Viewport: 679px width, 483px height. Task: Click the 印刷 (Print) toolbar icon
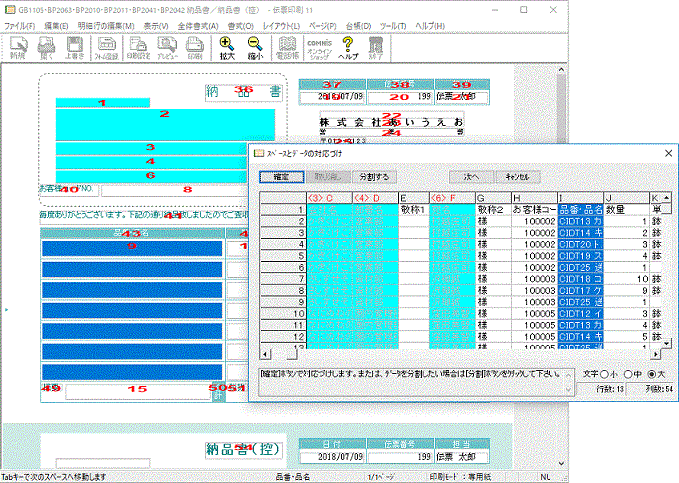[195, 48]
